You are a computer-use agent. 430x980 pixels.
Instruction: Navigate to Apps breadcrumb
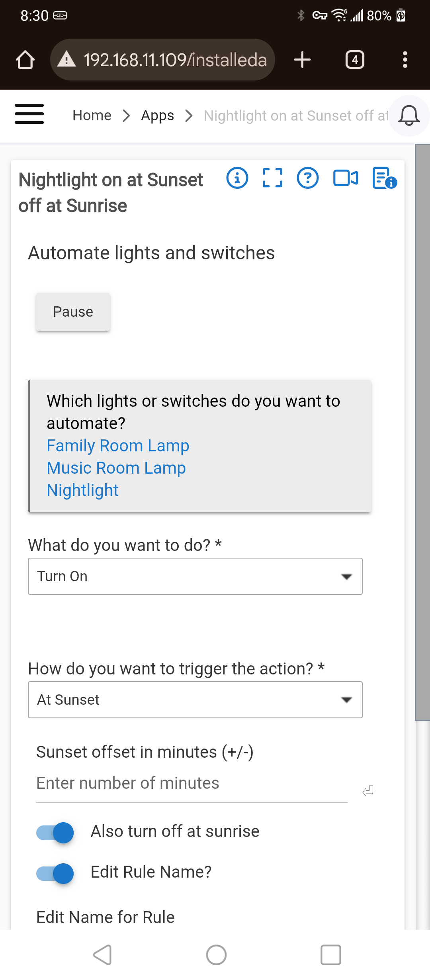pyautogui.click(x=158, y=116)
